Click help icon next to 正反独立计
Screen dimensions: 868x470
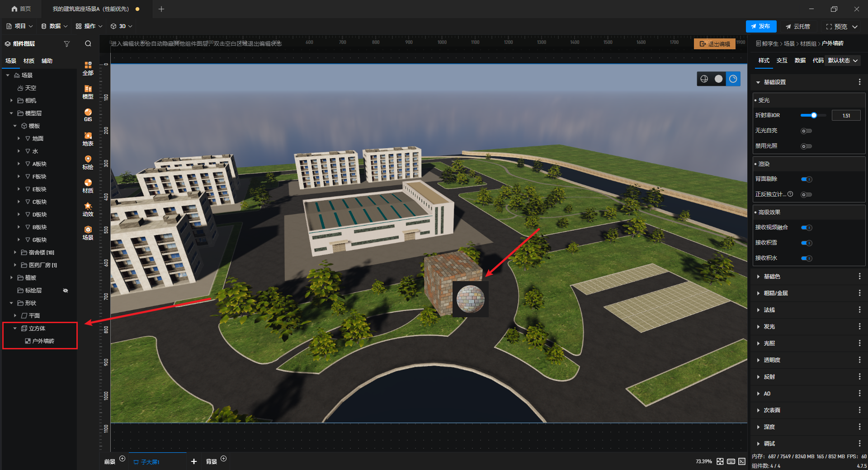(x=790, y=194)
